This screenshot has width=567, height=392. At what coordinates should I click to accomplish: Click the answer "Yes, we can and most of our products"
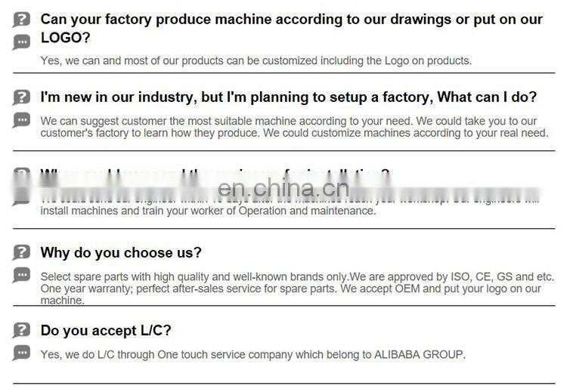click(256, 60)
